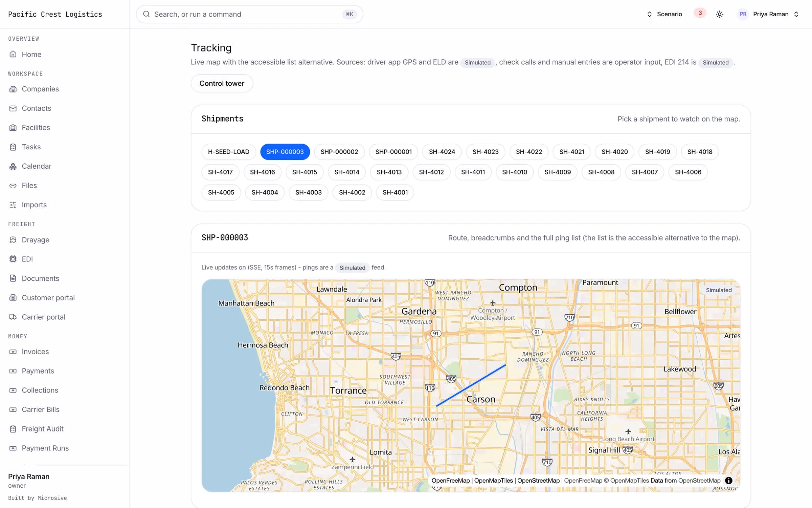Click the Control tower button
Screen dimensions: 812x508
tap(222, 83)
